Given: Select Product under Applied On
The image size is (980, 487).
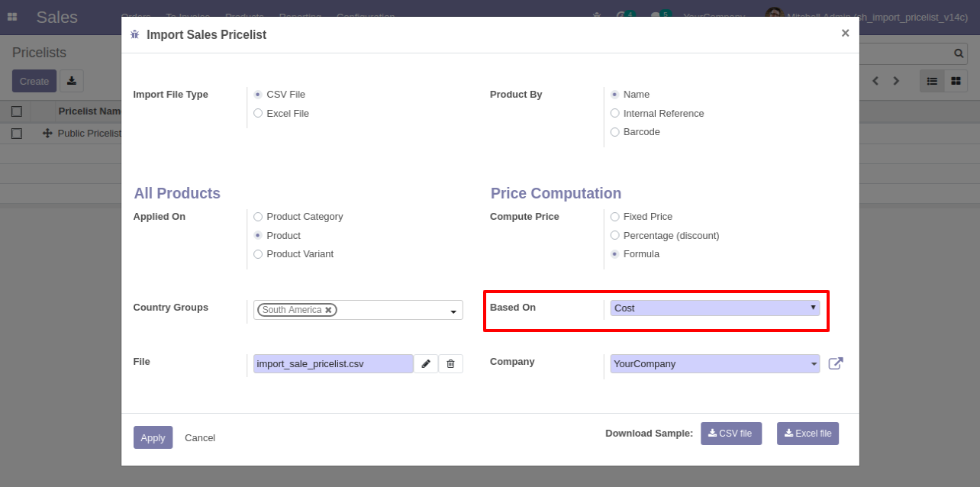Looking at the screenshot, I should 258,235.
